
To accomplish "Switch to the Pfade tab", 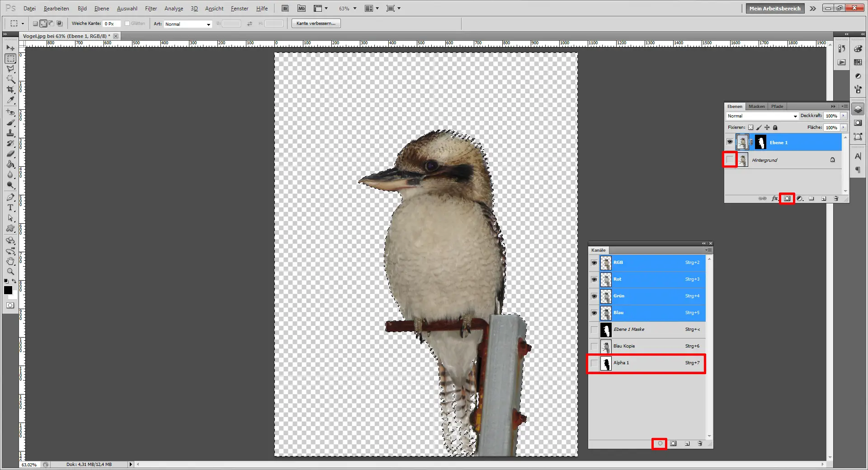I will (777, 106).
